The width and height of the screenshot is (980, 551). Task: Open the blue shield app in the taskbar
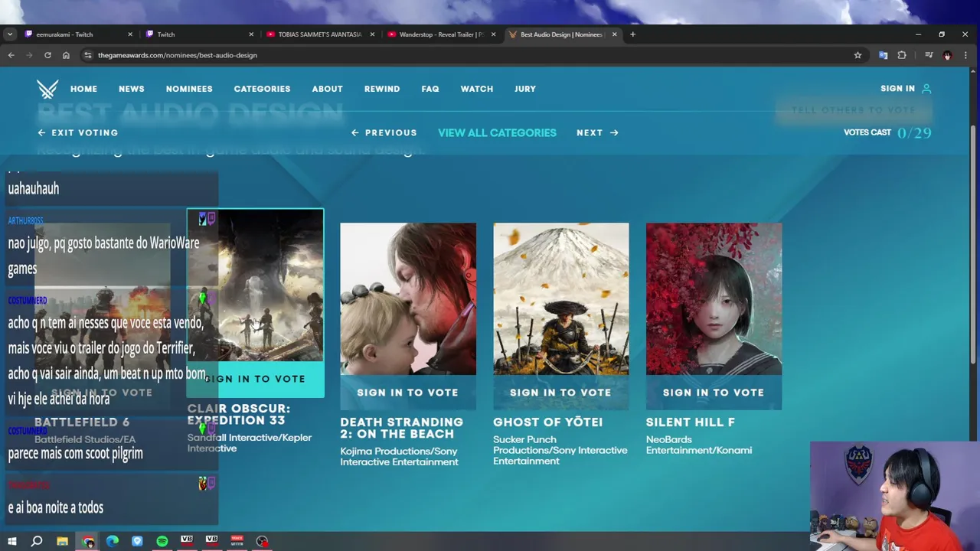(x=137, y=541)
